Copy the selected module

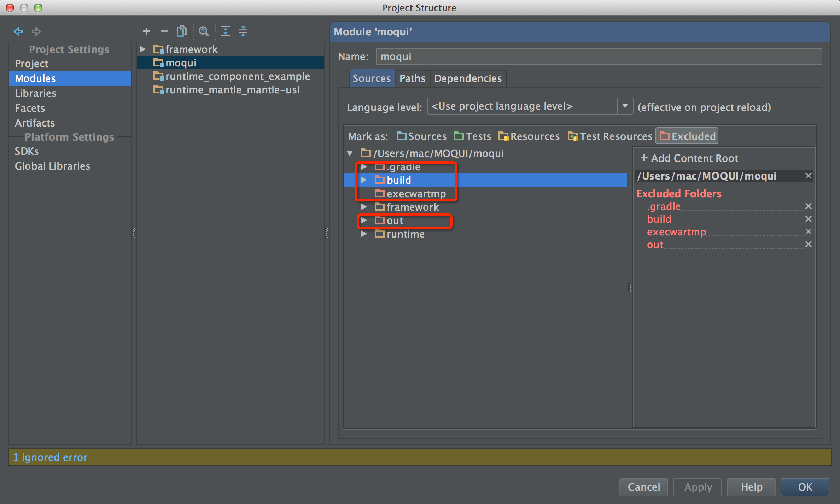(182, 31)
